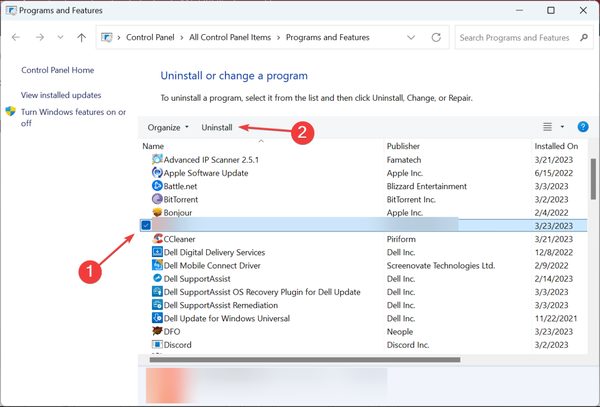Click the Dell Update for Windows Universal icon
This screenshot has height=407, width=600.
click(x=157, y=318)
